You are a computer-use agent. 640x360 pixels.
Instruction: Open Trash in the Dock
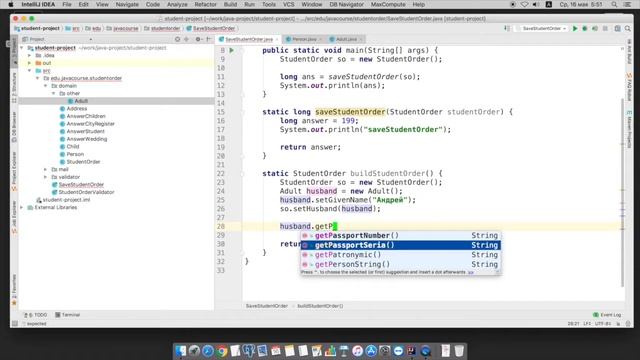pos(459,351)
